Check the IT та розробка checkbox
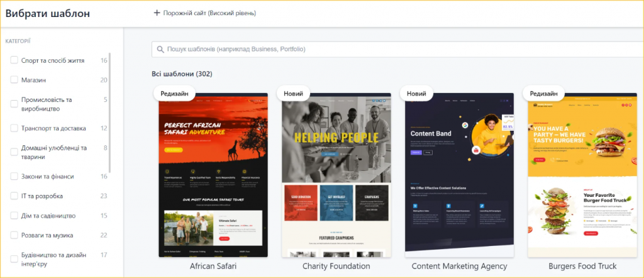Screen dimensions: 644x278 pos(14,196)
